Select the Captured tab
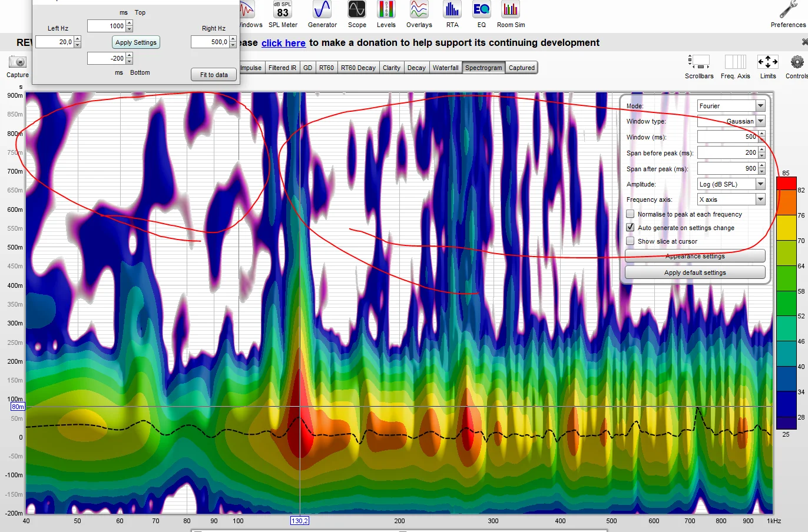Image resolution: width=808 pixels, height=532 pixels. (x=522, y=68)
